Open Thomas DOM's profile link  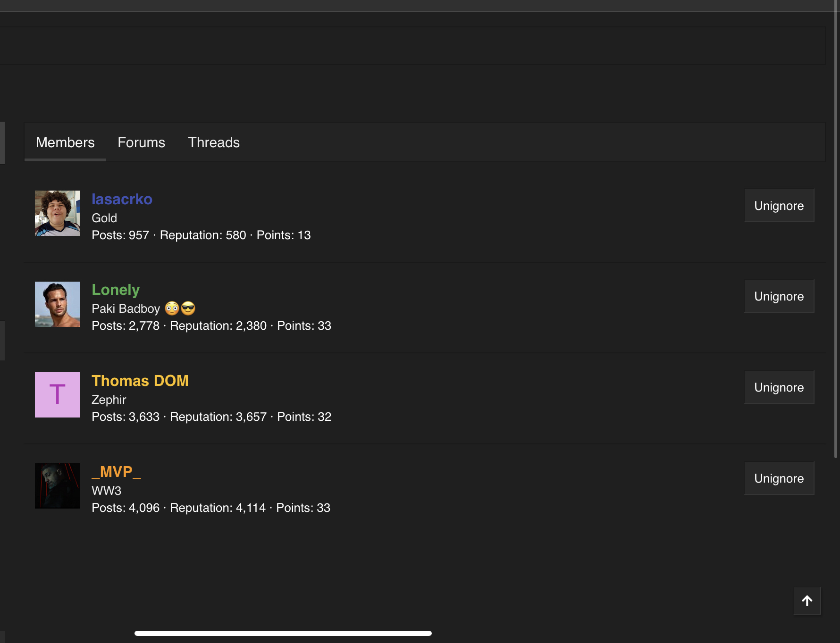point(140,381)
